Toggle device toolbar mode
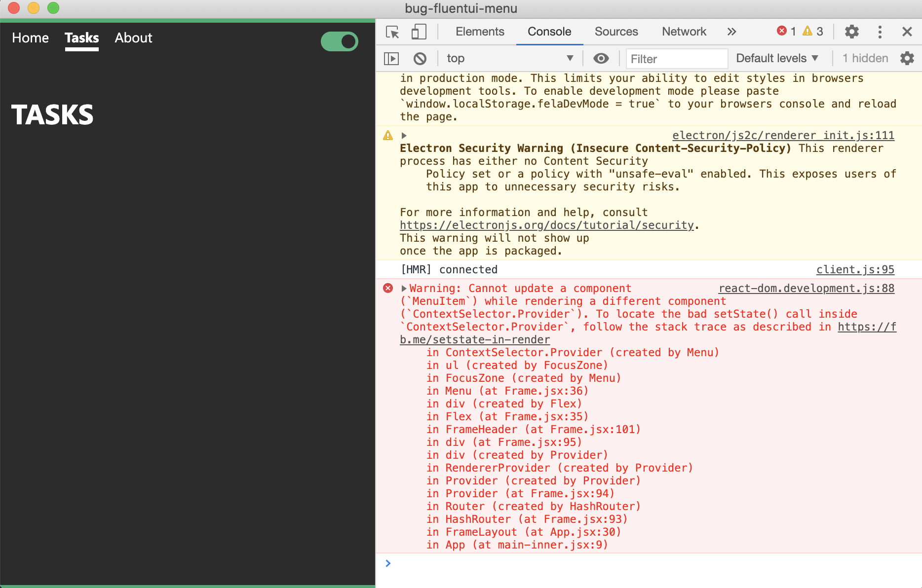 [x=419, y=31]
